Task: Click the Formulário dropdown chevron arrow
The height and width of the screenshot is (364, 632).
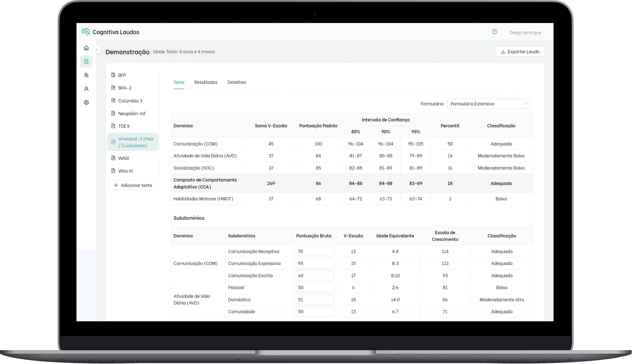Action: click(x=525, y=104)
